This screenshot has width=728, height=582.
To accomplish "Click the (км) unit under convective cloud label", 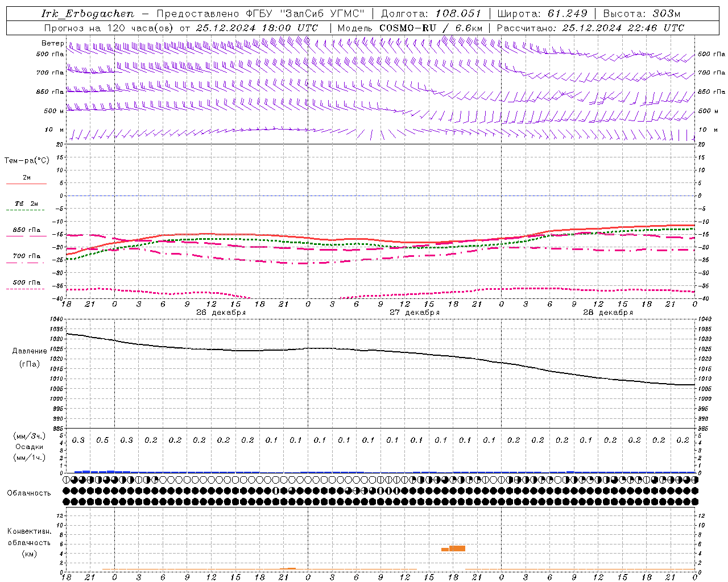I will coord(29,554).
